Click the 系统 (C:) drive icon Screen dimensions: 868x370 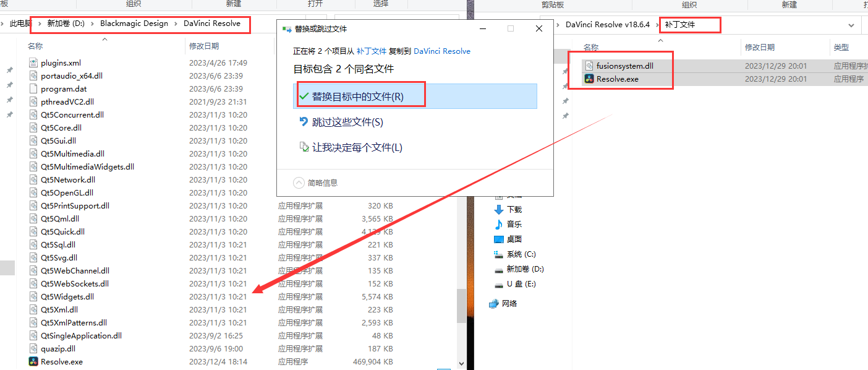click(499, 254)
